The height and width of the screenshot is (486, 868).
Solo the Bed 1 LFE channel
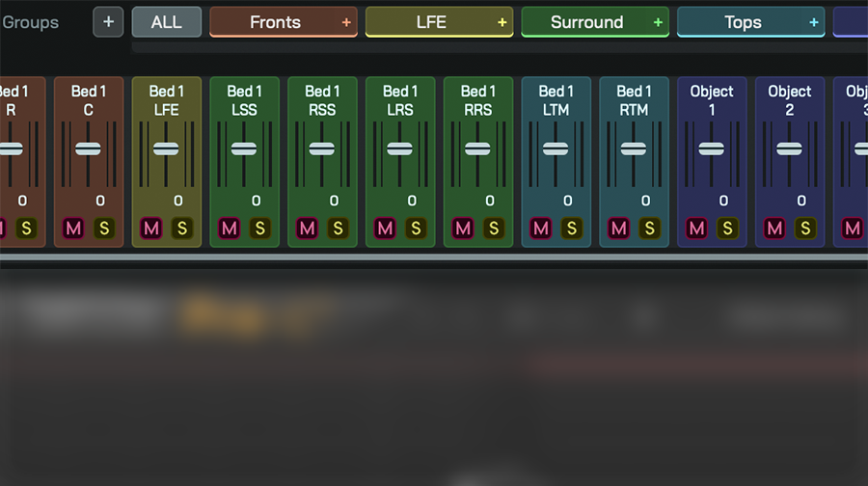tap(182, 229)
